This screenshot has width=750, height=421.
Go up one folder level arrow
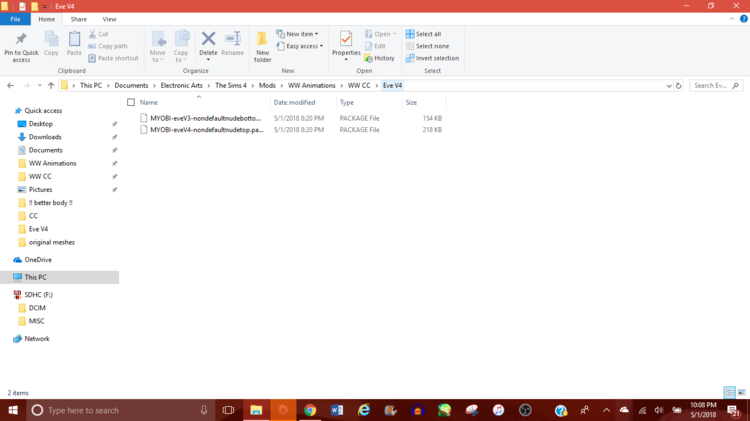click(x=51, y=86)
